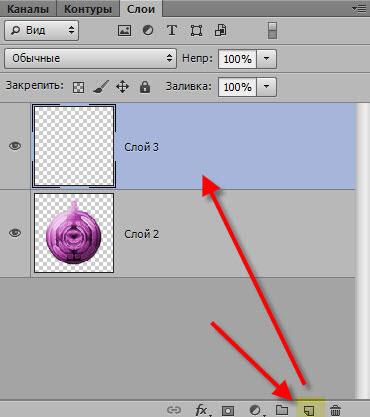Select the Слои tab
Screen dimensions: 370x417
click(141, 9)
